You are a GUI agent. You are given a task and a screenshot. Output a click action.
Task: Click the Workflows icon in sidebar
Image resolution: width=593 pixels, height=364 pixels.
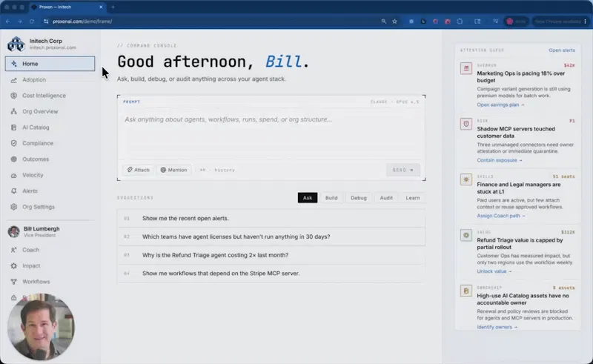pos(13,282)
